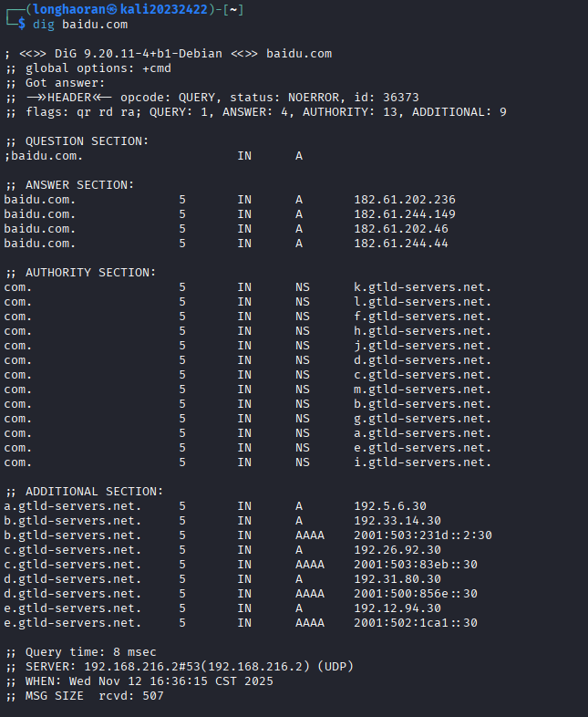Click the query id 36373

pyautogui.click(x=401, y=98)
